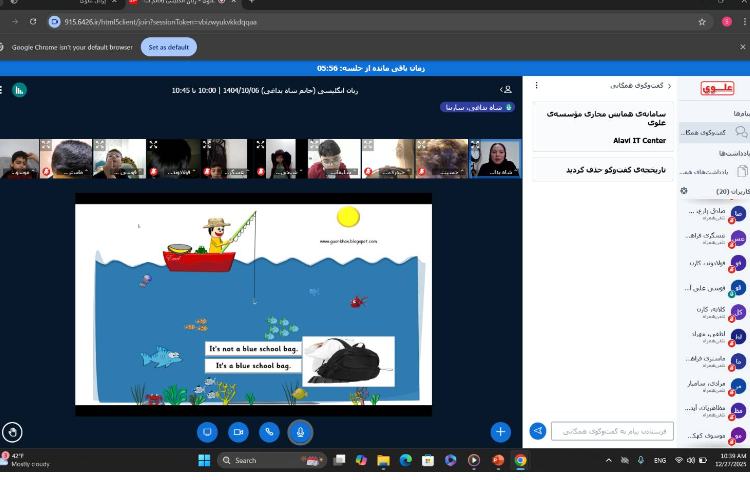Viewport: 750px width, 480px height.
Task: Open the chat options three-dot menu
Action: [x=537, y=86]
